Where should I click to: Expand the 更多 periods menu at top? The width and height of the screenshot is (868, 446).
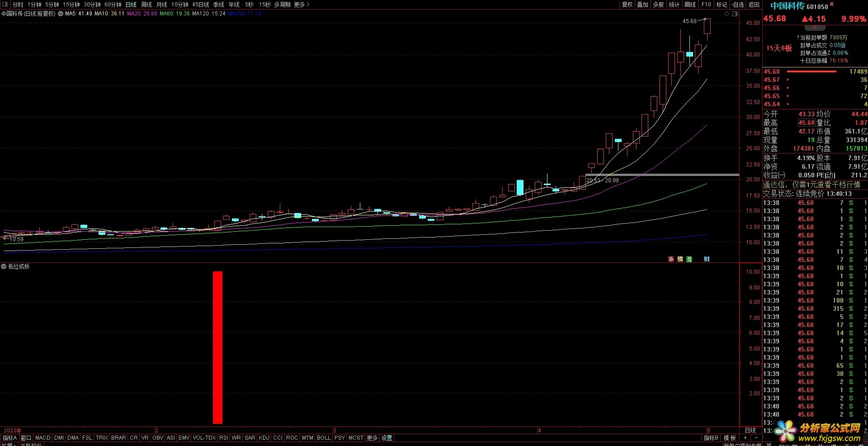pos(302,5)
